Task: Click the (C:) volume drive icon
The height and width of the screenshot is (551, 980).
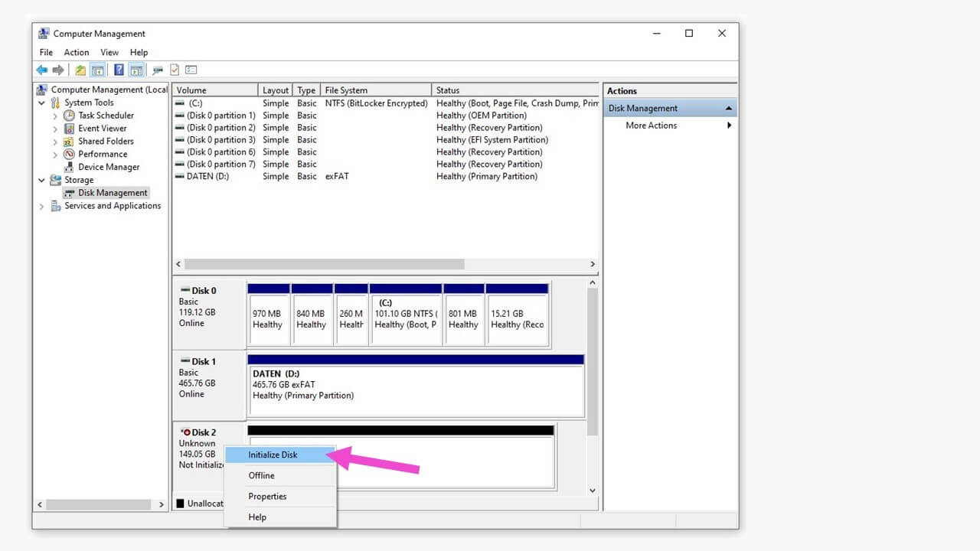Action: click(x=179, y=103)
